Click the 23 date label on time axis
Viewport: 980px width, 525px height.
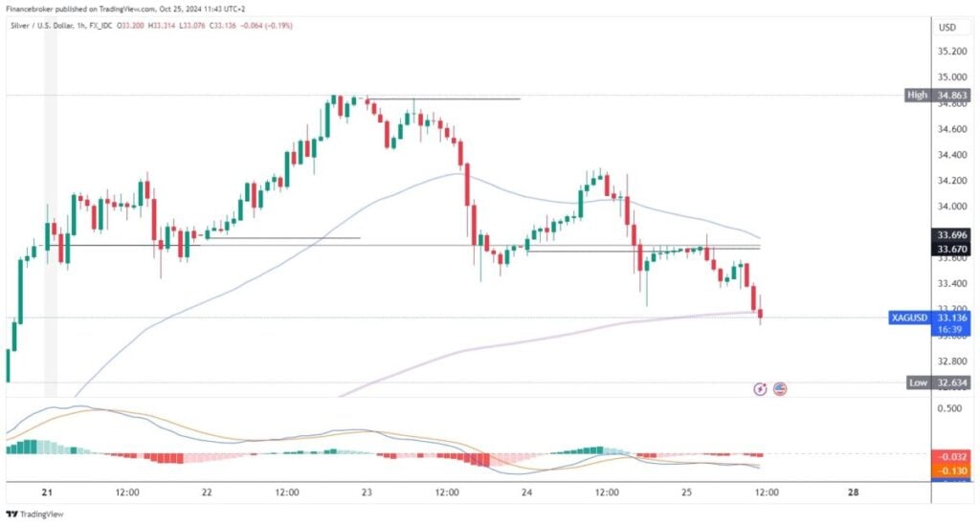point(366,492)
